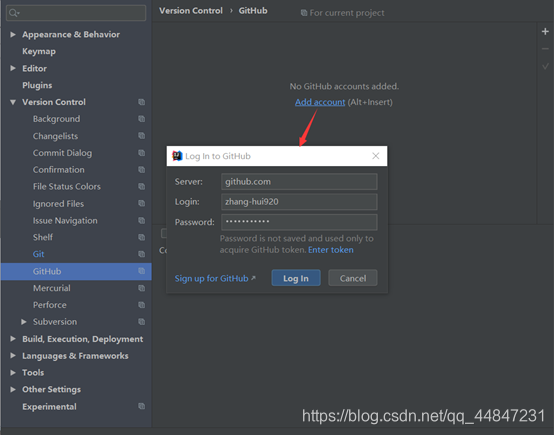Open the Keymap settings page
The width and height of the screenshot is (554, 435).
tap(39, 51)
